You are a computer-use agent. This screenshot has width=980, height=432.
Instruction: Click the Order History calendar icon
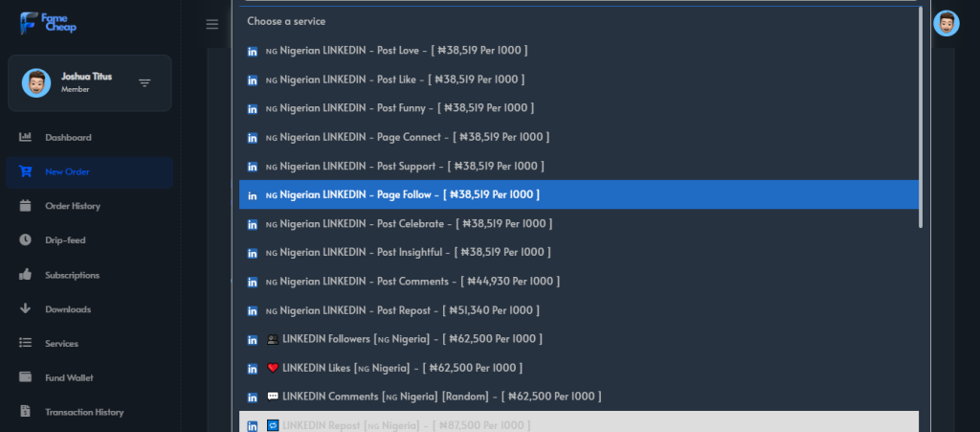[x=25, y=206]
